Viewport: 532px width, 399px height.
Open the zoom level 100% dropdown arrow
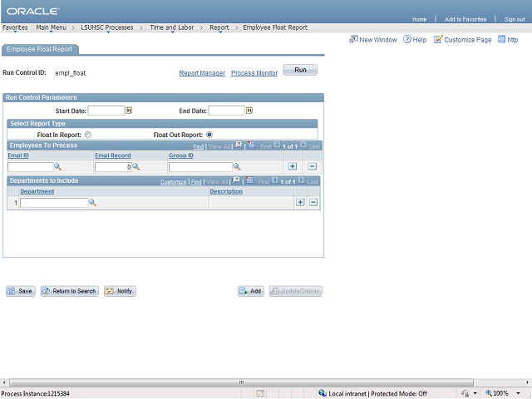(518, 393)
